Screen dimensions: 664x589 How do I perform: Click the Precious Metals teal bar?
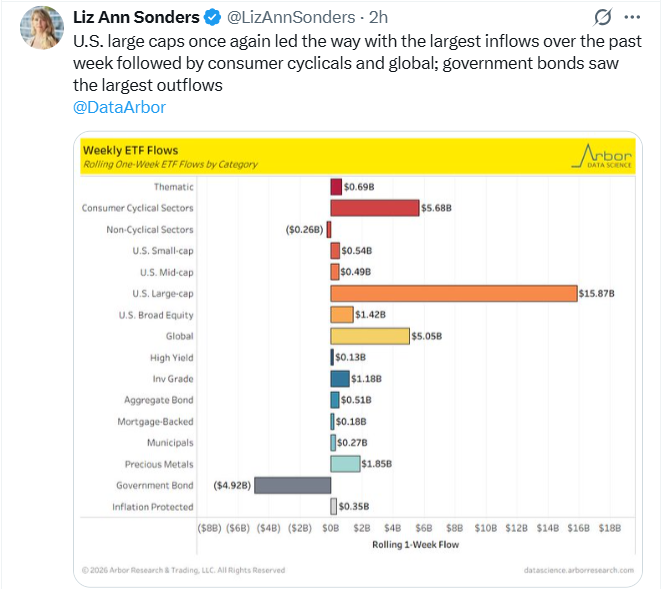pyautogui.click(x=345, y=464)
